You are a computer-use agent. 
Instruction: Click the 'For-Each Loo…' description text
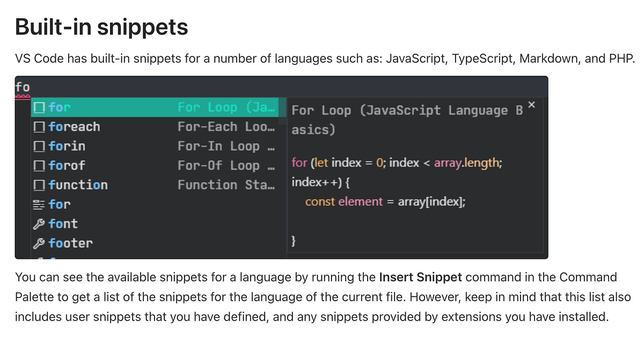point(226,127)
